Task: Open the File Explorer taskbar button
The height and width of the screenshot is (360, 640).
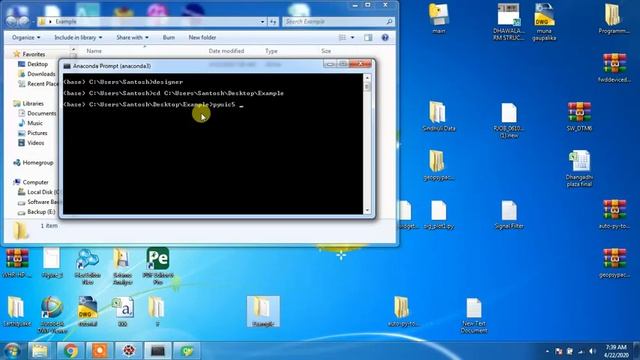Action: point(40,351)
